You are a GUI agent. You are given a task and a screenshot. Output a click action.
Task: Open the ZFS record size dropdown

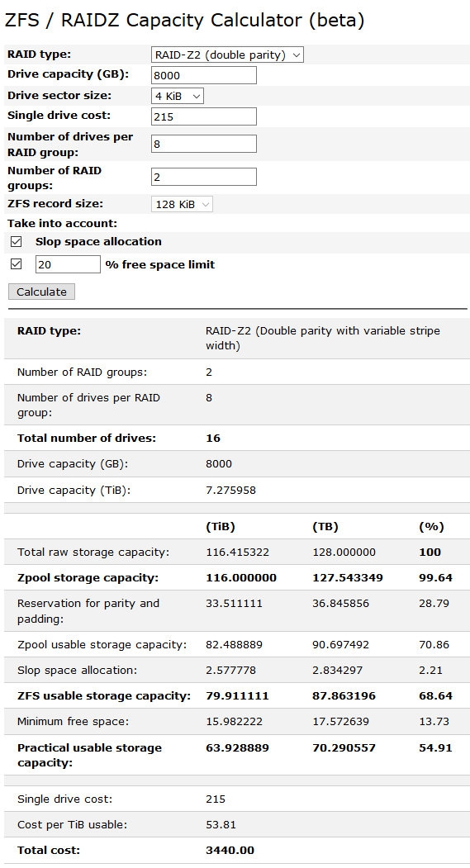182,204
